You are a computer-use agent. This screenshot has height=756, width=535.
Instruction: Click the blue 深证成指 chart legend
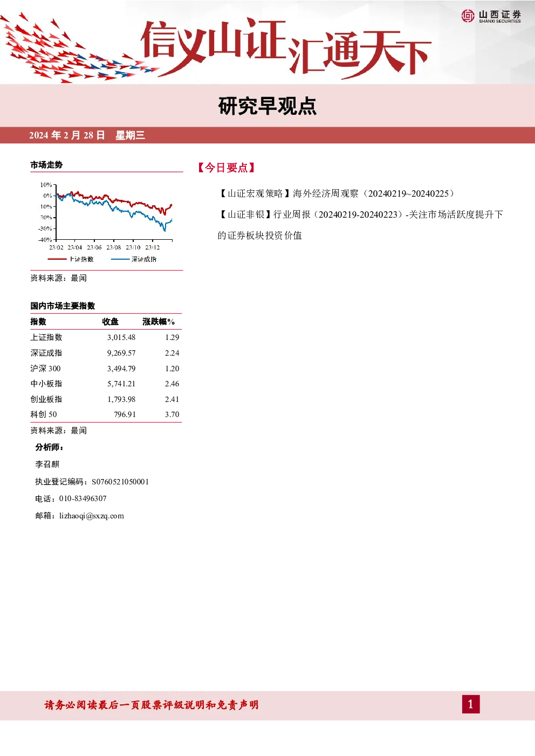coord(134,259)
